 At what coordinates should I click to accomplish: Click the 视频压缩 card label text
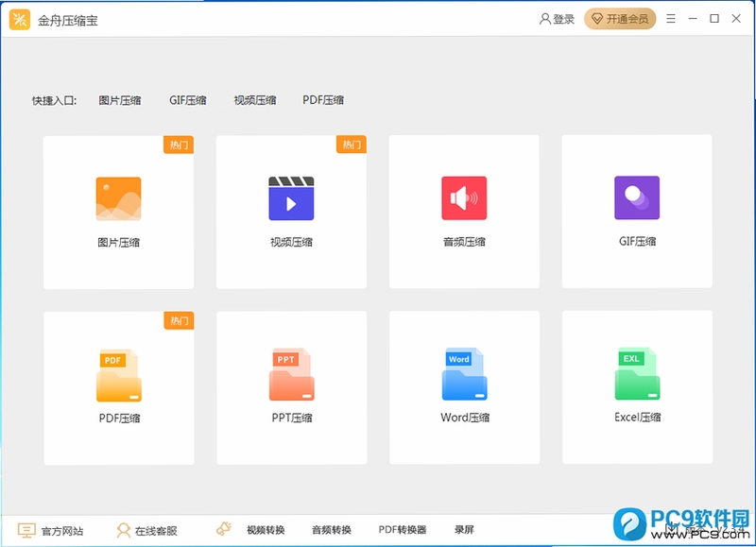click(x=291, y=242)
